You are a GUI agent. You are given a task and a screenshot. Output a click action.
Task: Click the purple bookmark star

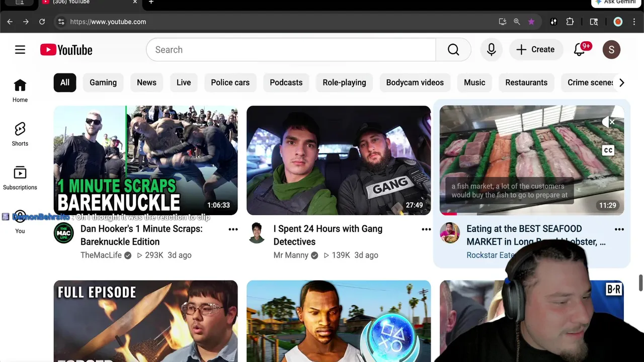(x=531, y=22)
